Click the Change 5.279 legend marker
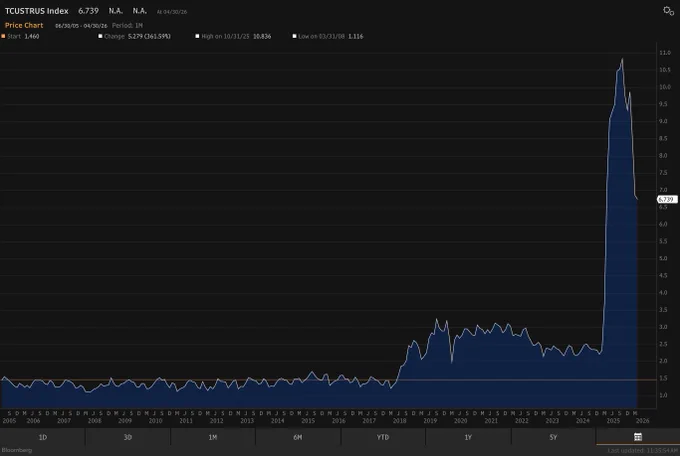This screenshot has height=456, width=680. point(100,36)
